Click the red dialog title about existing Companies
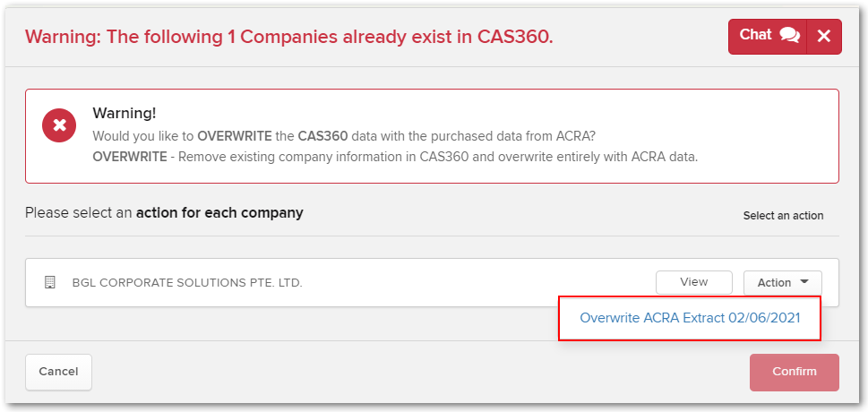The image size is (868, 412). tap(289, 37)
